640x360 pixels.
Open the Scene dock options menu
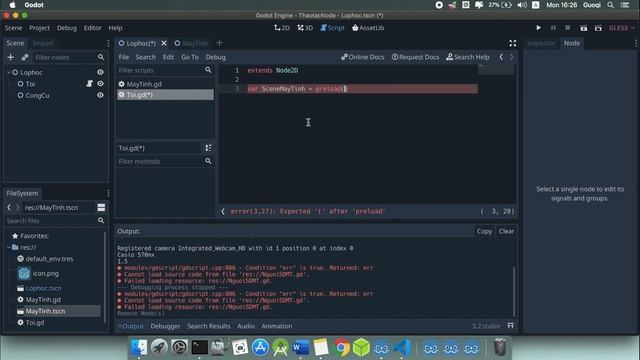(x=108, y=43)
